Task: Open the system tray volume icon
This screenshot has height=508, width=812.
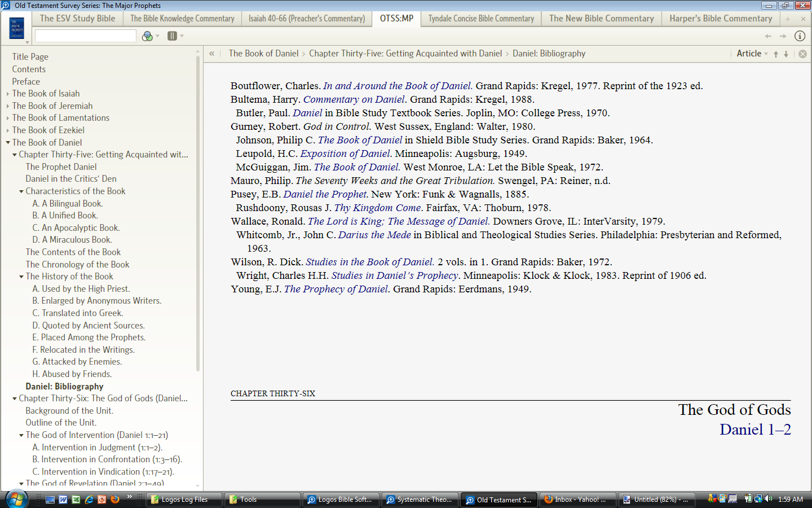Action: point(768,499)
